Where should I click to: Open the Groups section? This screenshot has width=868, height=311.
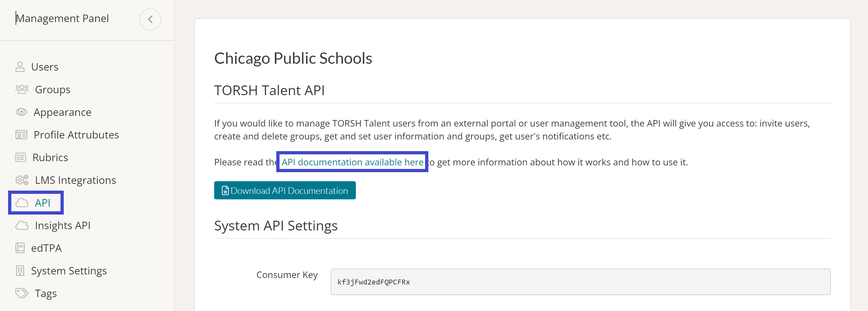[52, 89]
